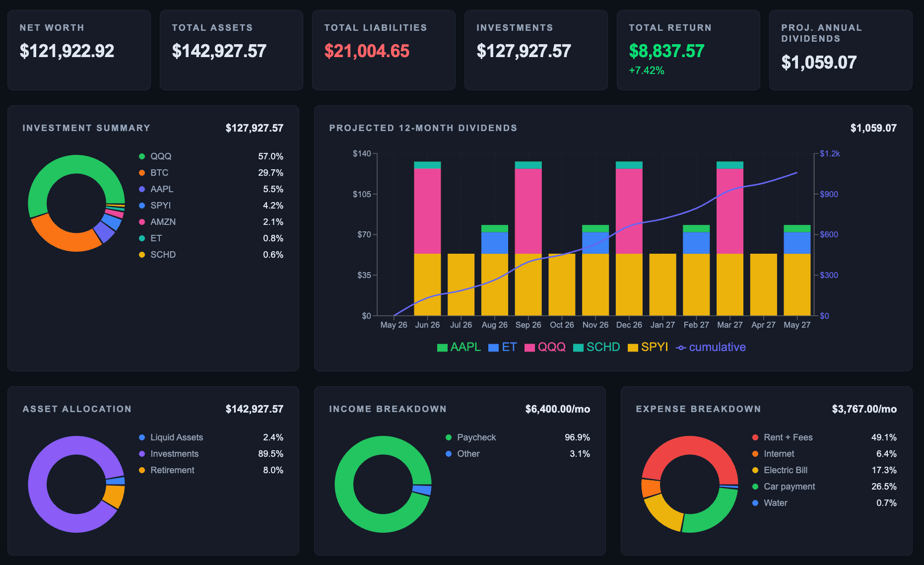Select the ET holding label in summary

click(156, 238)
